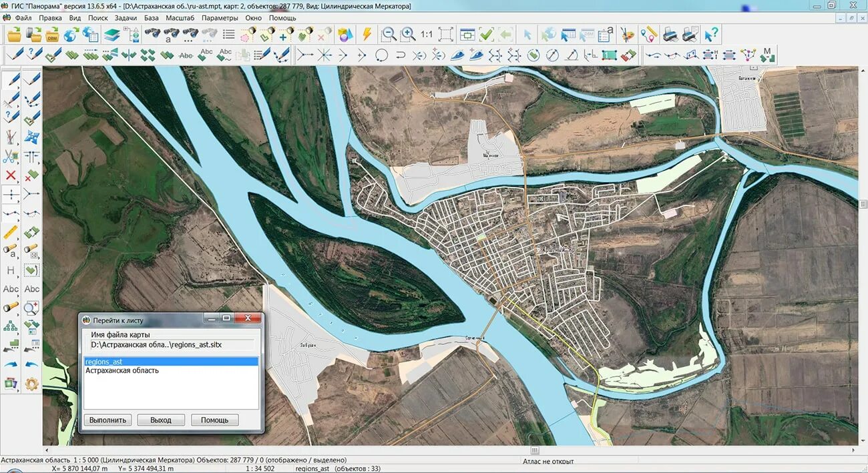Viewport: 868px width, 473px height.
Task: Open the paint palette with brushes icon
Action: 627,35
